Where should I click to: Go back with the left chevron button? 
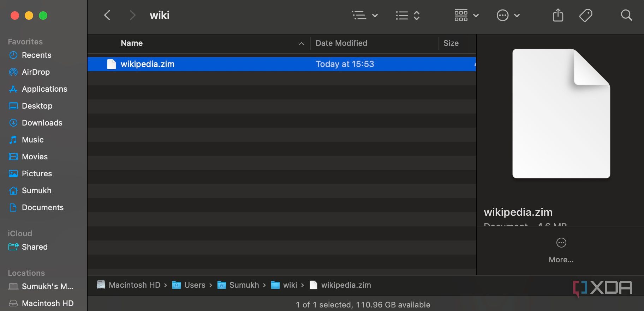[107, 15]
